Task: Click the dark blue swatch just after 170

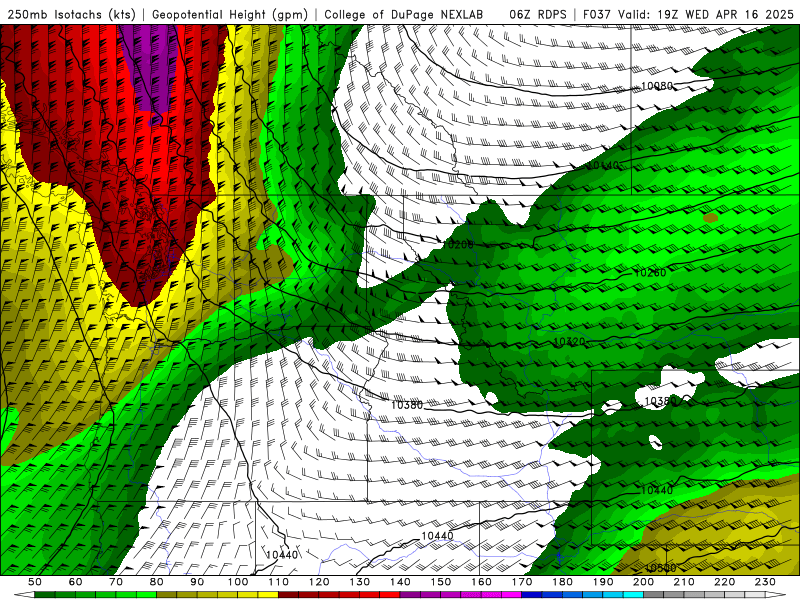Action: (532, 595)
